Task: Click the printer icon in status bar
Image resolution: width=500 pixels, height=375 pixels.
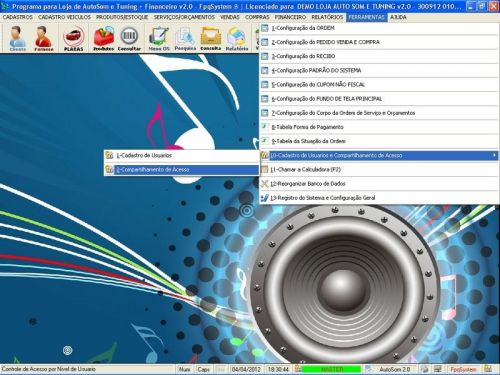Action: [x=424, y=369]
